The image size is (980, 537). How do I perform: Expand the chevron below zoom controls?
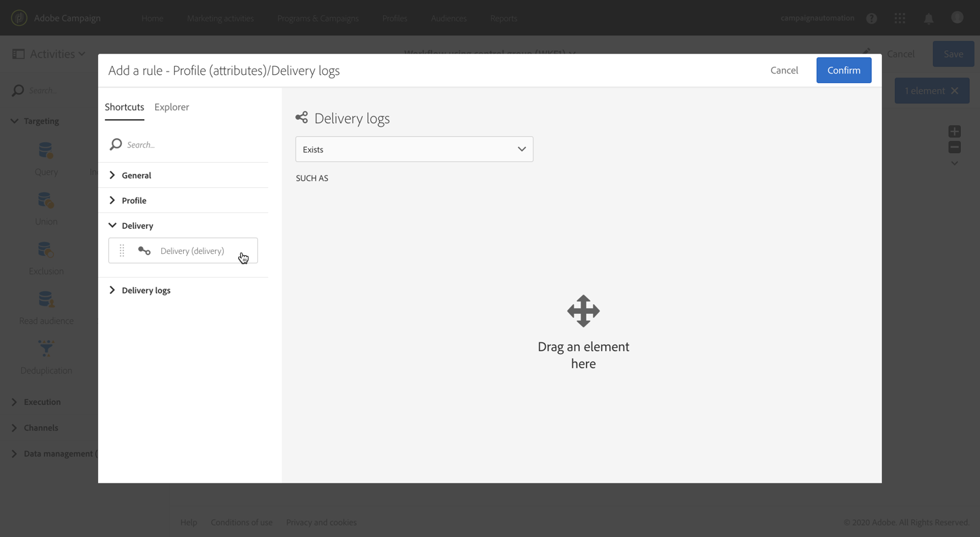click(955, 163)
